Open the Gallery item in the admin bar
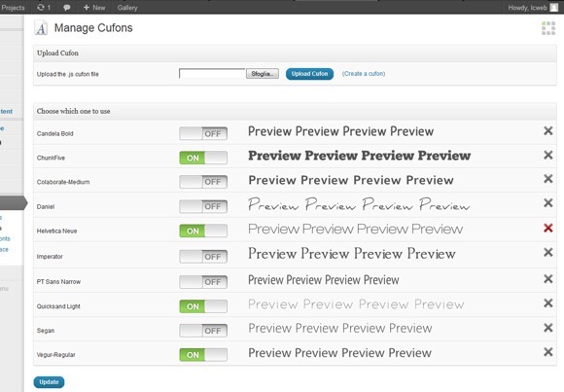Image resolution: width=564 pixels, height=392 pixels. (x=127, y=7)
